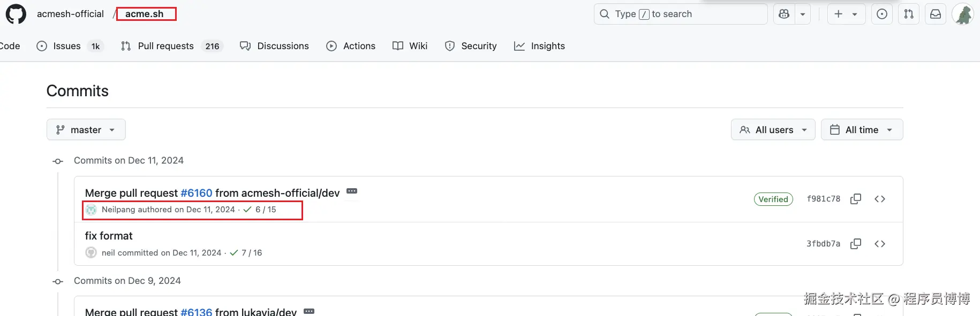Screen dimensions: 980x316
Task: Copy full SHA for commit f981c78
Action: tap(856, 199)
